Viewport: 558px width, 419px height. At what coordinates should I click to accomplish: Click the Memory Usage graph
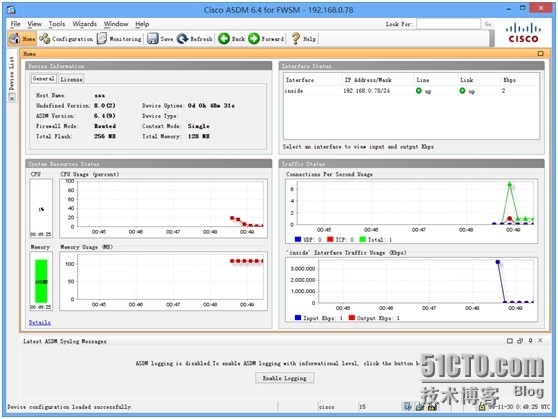(x=163, y=281)
